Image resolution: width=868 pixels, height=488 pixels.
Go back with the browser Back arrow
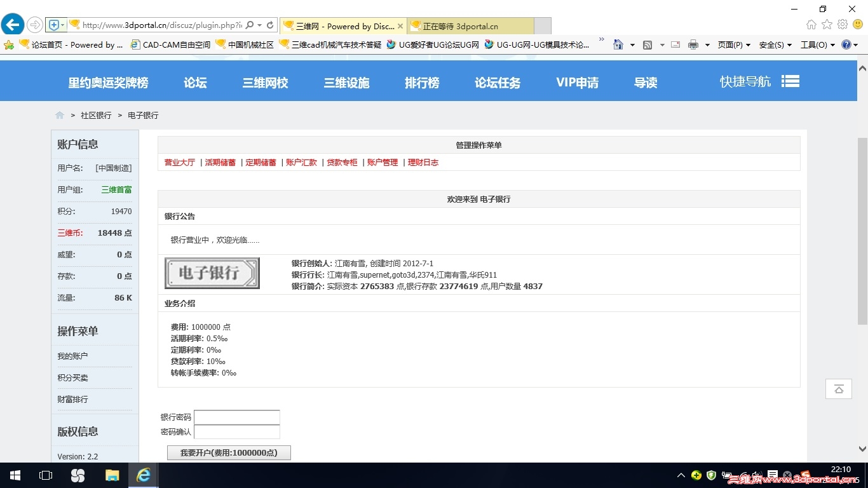coord(12,25)
